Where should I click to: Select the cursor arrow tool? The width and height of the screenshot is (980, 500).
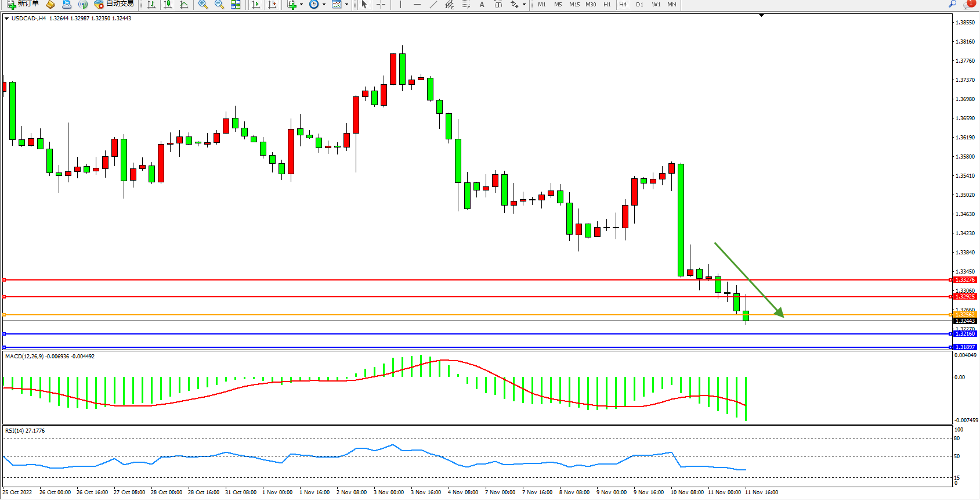point(364,5)
